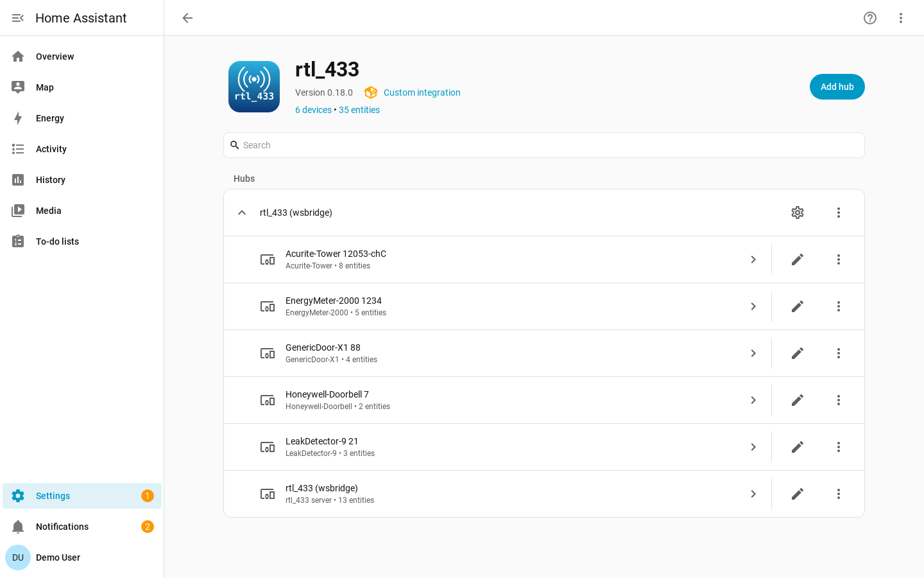Image resolution: width=924 pixels, height=578 pixels.
Task: Edit EnergyMeter-2000 1234 with pencil icon
Action: point(798,306)
